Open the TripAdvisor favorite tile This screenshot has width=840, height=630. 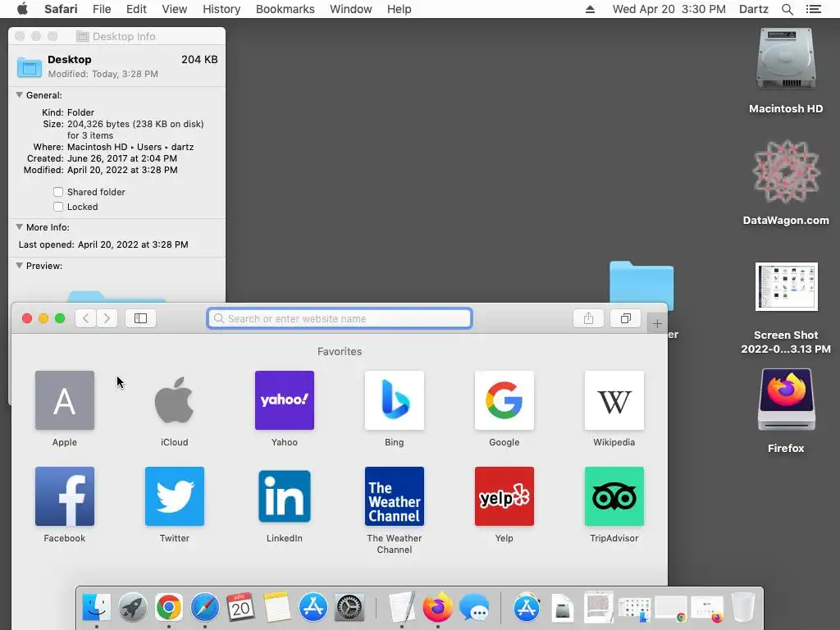614,496
